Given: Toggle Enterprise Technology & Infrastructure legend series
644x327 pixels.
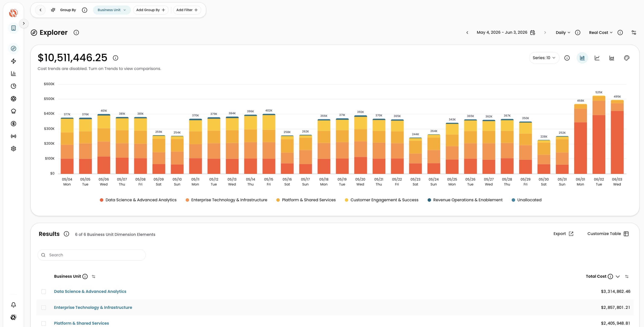Looking at the screenshot, I should point(226,200).
